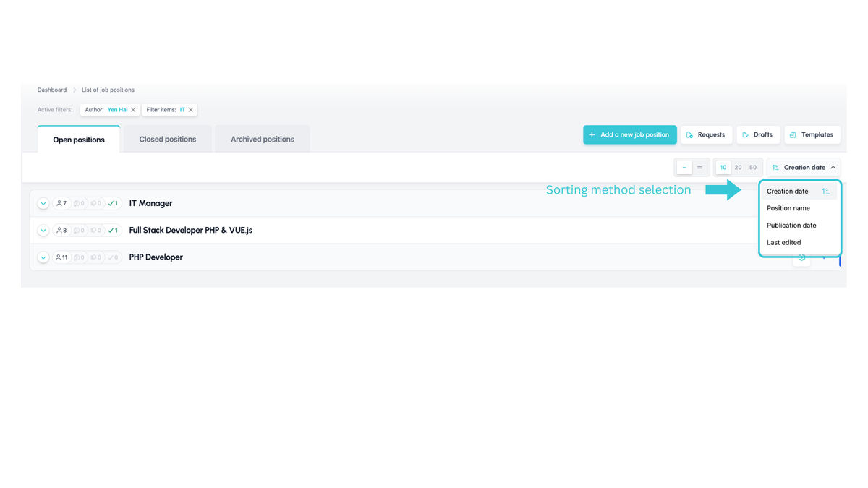Click Add a new job position
Screen dimensions: 868x488
(630, 134)
